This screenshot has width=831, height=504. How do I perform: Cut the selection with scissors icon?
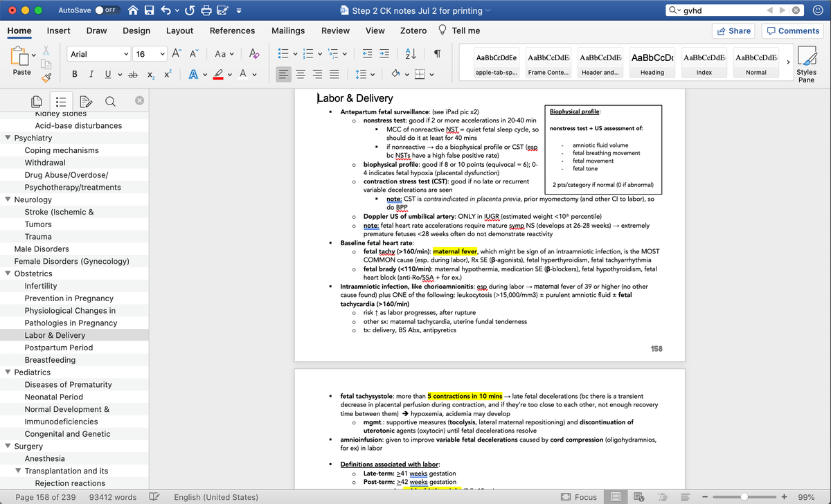pyautogui.click(x=47, y=52)
